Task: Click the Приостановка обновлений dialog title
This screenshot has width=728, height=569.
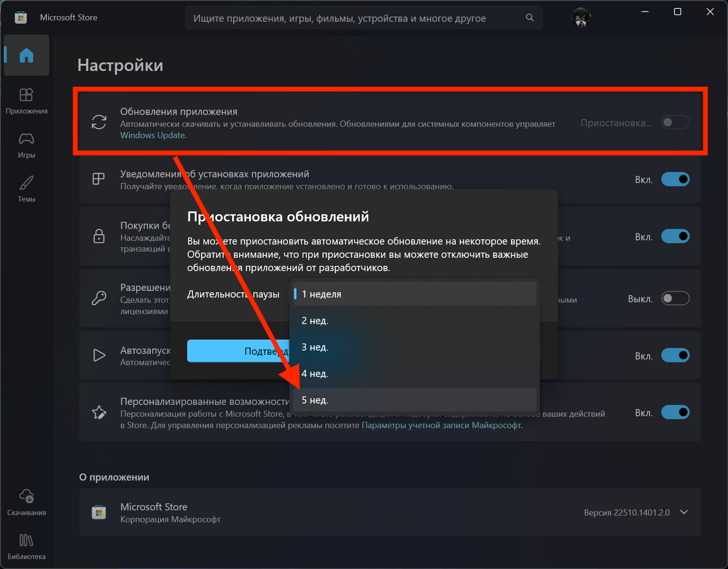Action: 278,216
